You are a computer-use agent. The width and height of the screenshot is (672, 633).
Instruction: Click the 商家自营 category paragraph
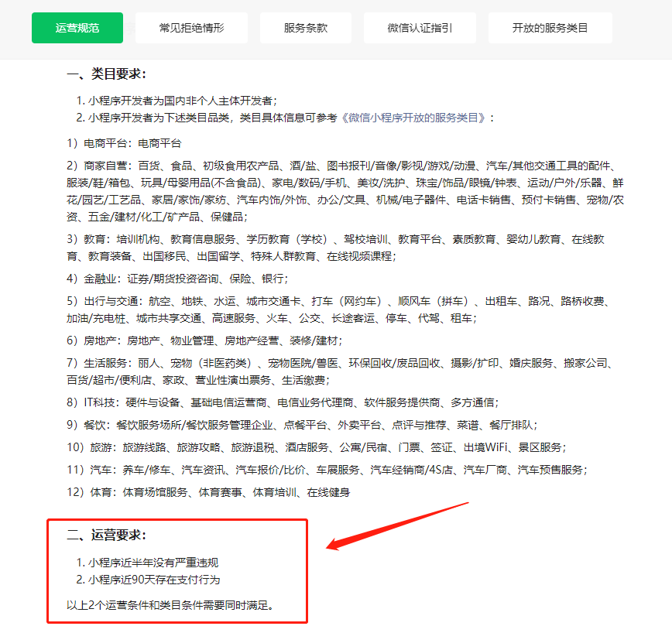pyautogui.click(x=345, y=191)
